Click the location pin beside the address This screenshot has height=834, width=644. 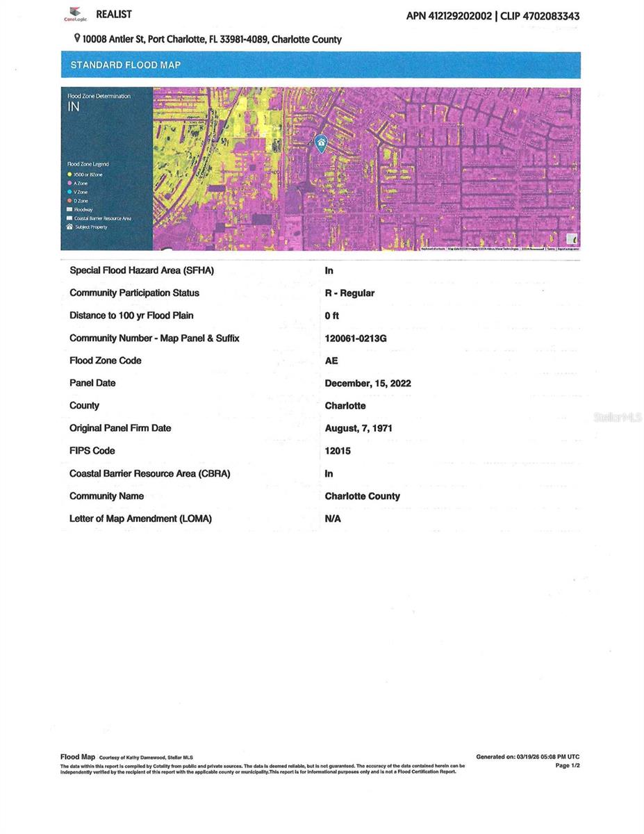pyautogui.click(x=76, y=39)
